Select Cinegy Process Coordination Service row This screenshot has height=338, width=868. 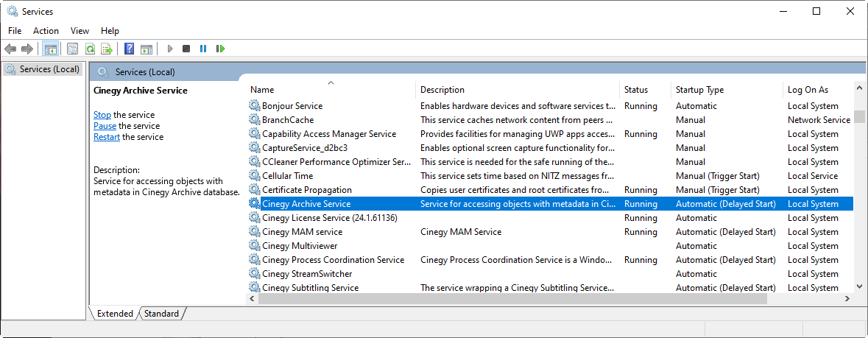pyautogui.click(x=550, y=260)
